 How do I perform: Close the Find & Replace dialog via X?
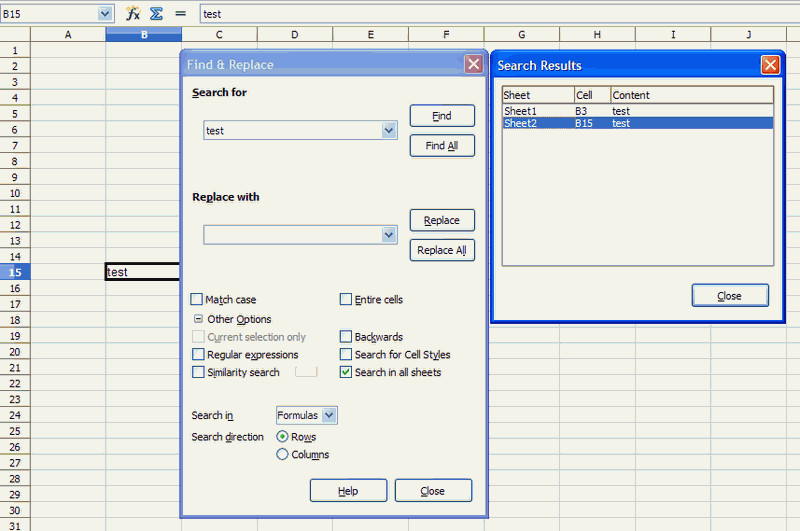[473, 64]
